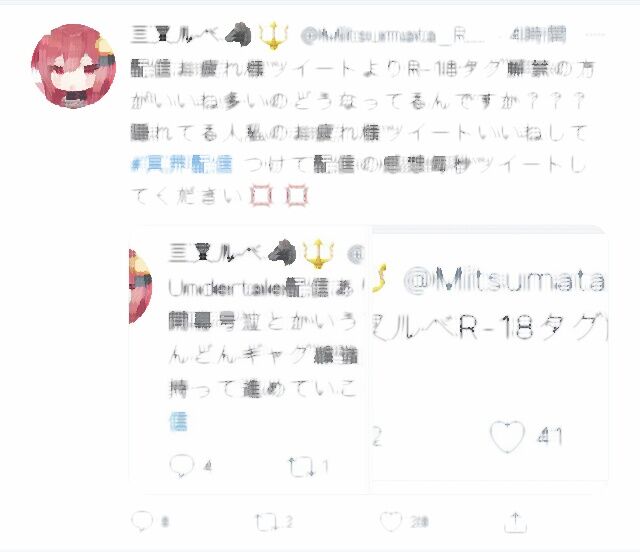Open the right attached R-18 tag screenshot
Image resolution: width=640 pixels, height=552 pixels.
tap(490, 354)
